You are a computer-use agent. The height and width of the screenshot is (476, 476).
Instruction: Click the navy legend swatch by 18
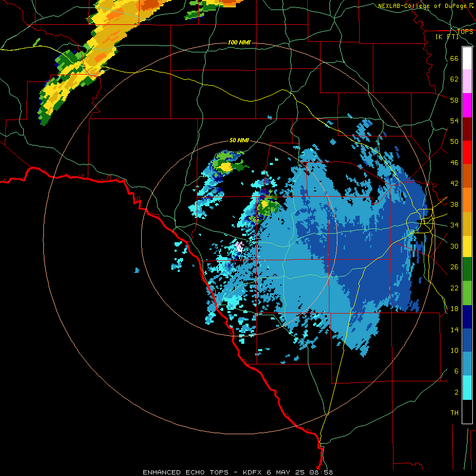click(x=467, y=317)
